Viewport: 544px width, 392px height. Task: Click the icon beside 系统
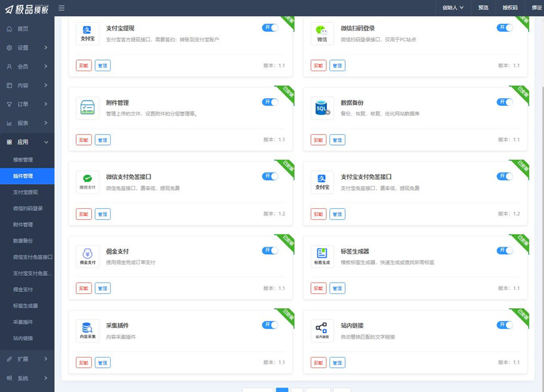(x=9, y=378)
